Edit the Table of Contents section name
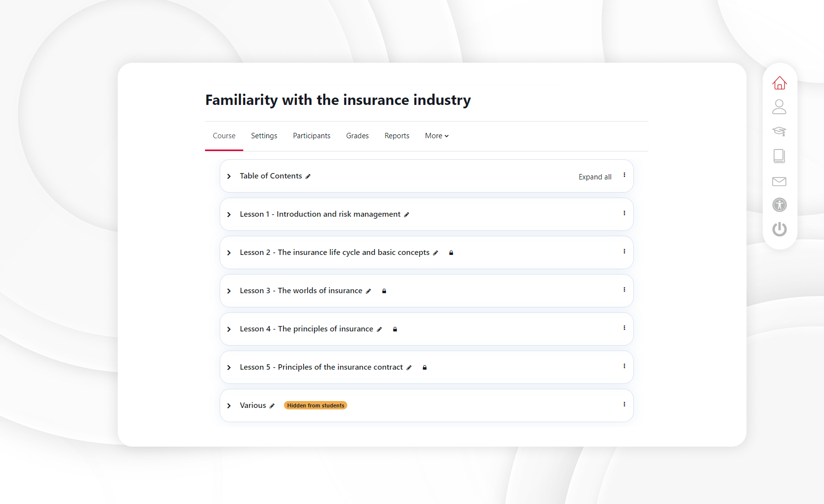 point(308,176)
